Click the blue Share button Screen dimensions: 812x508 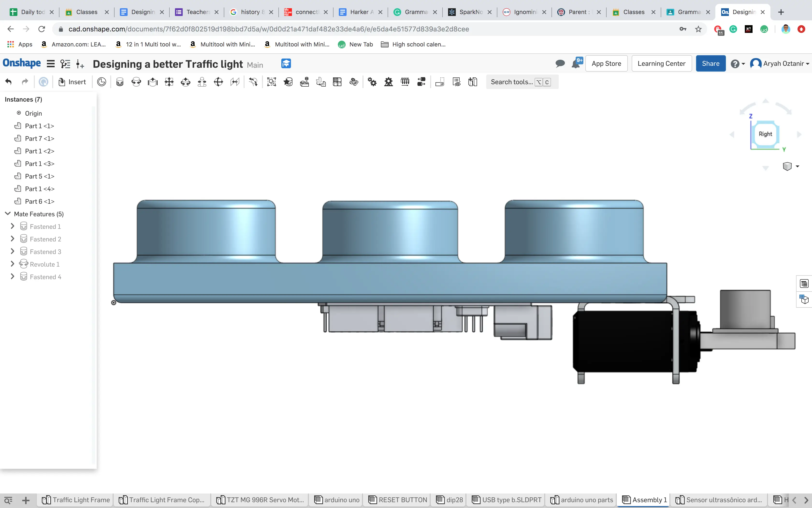[710, 63]
